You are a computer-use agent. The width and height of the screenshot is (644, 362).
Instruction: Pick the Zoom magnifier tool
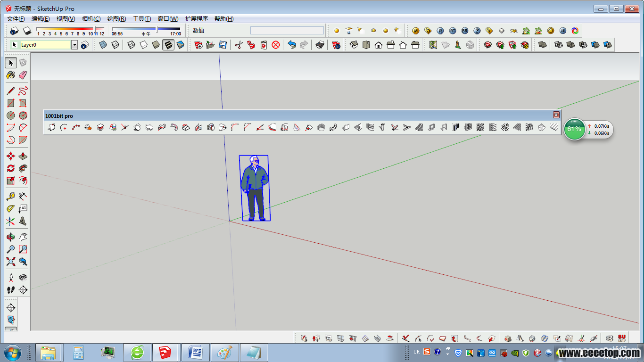[11, 249]
